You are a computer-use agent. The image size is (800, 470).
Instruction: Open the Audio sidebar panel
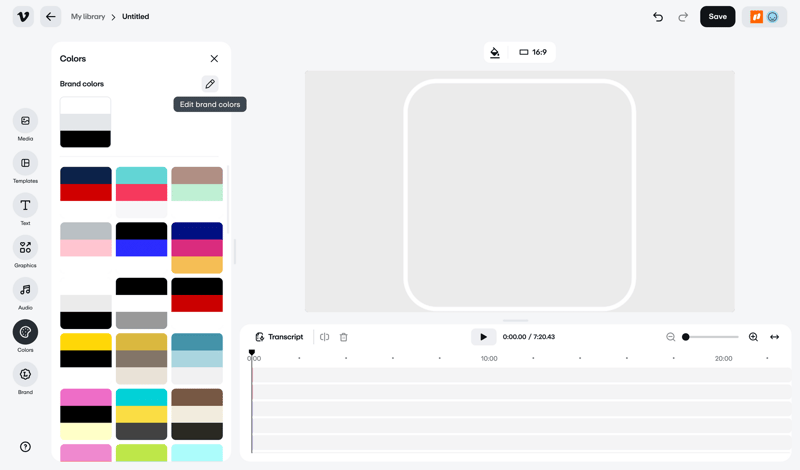[25, 294]
